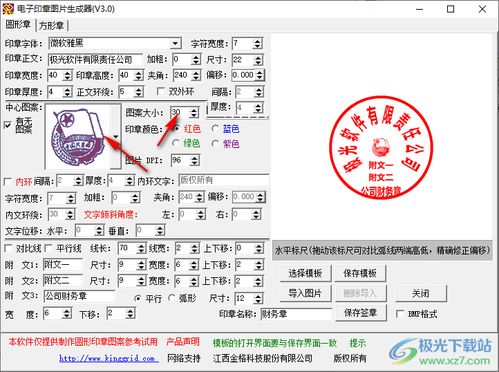
Task: Decrease the 图片 DPI stepper value
Action: (x=195, y=163)
